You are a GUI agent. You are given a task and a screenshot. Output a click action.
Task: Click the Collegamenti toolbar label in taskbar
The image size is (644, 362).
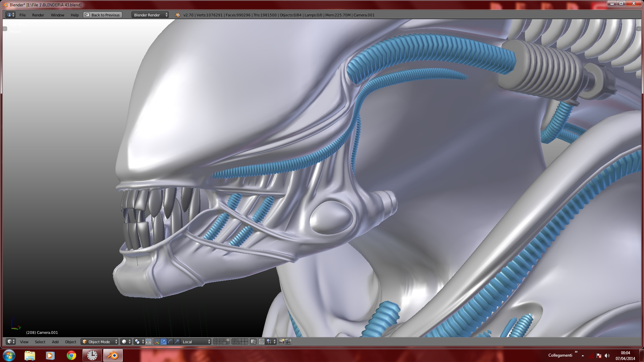(x=560, y=355)
